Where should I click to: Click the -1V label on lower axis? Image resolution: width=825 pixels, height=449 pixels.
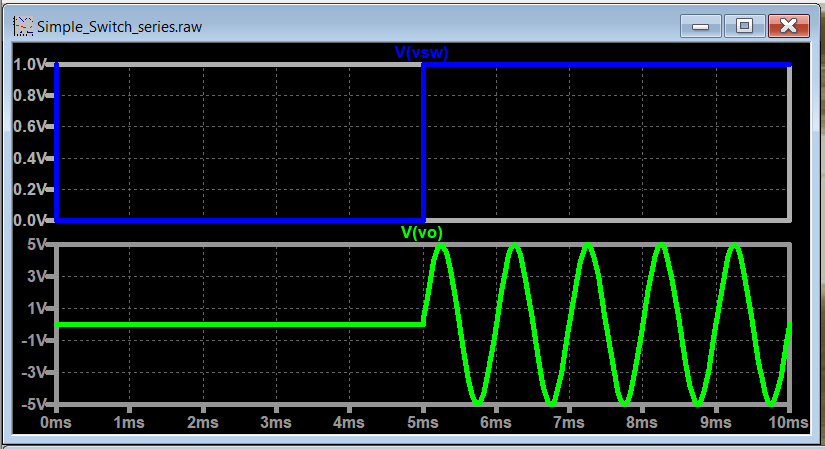[x=34, y=340]
